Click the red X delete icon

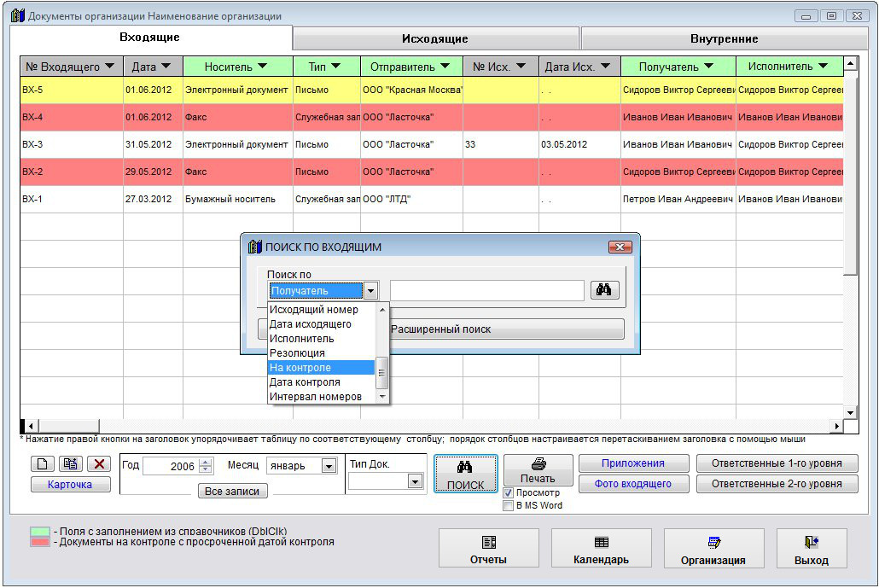(x=99, y=464)
